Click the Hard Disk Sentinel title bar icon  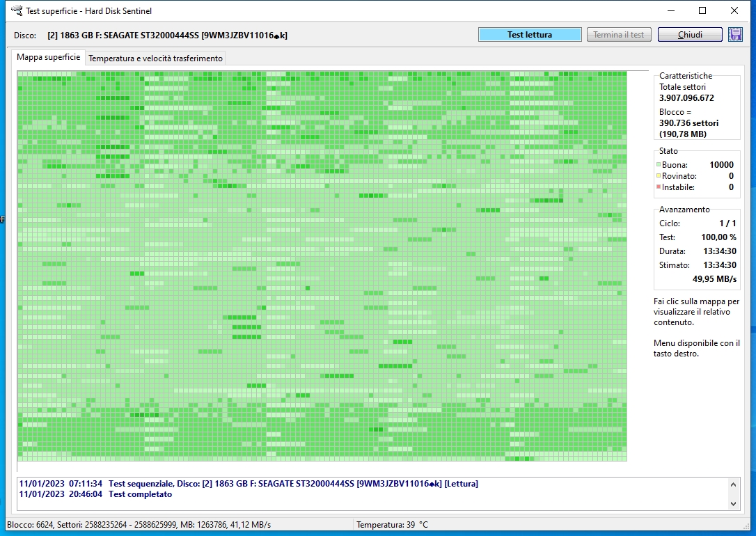click(17, 10)
